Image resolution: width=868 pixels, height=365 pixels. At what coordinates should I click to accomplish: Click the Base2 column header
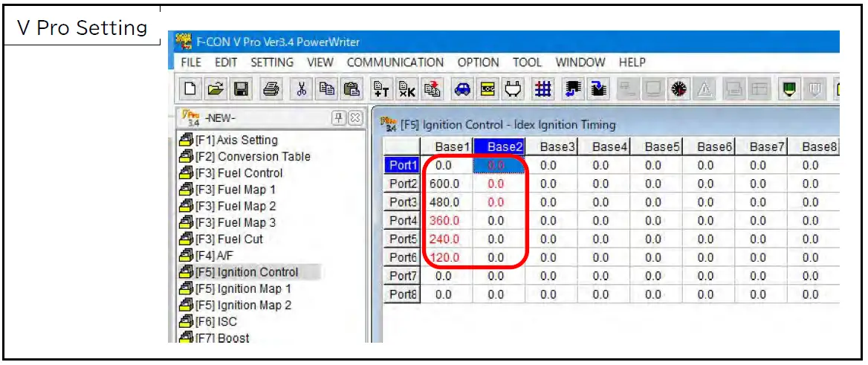pos(499,146)
